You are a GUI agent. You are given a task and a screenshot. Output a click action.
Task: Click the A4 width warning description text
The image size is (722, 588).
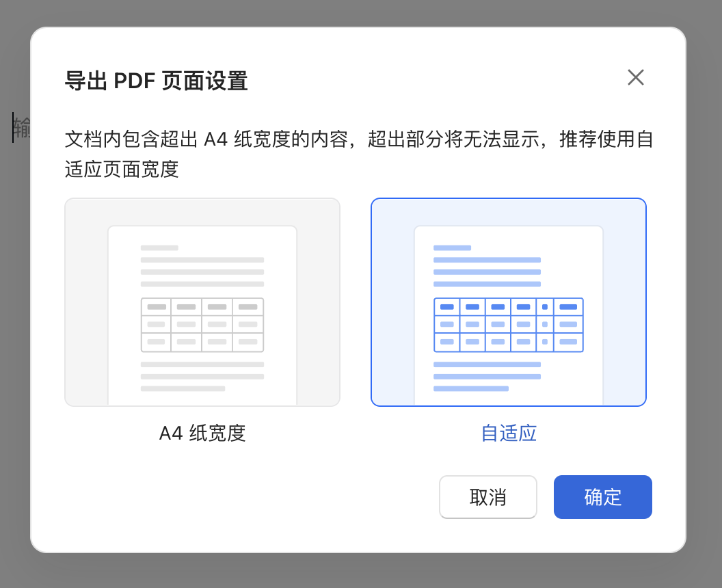point(358,154)
